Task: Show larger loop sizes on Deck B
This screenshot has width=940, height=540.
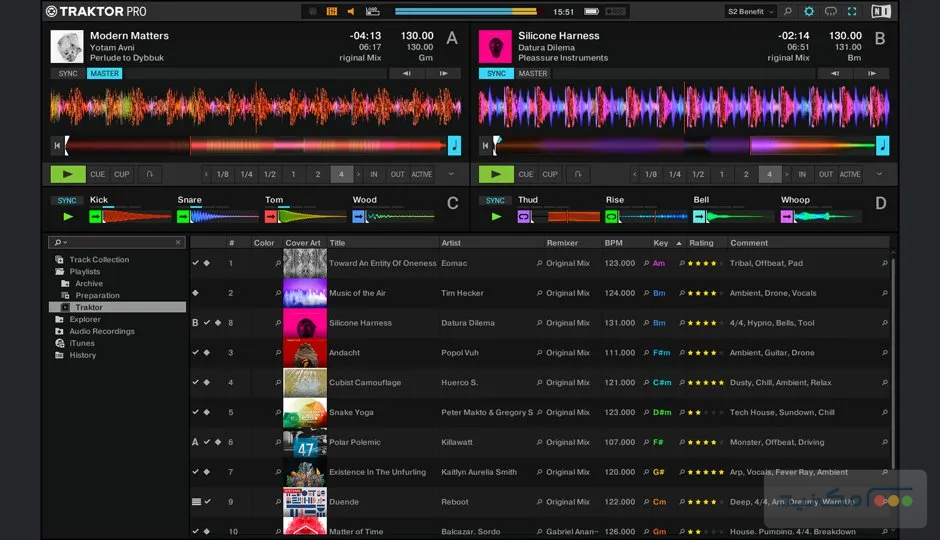Action: pos(787,174)
